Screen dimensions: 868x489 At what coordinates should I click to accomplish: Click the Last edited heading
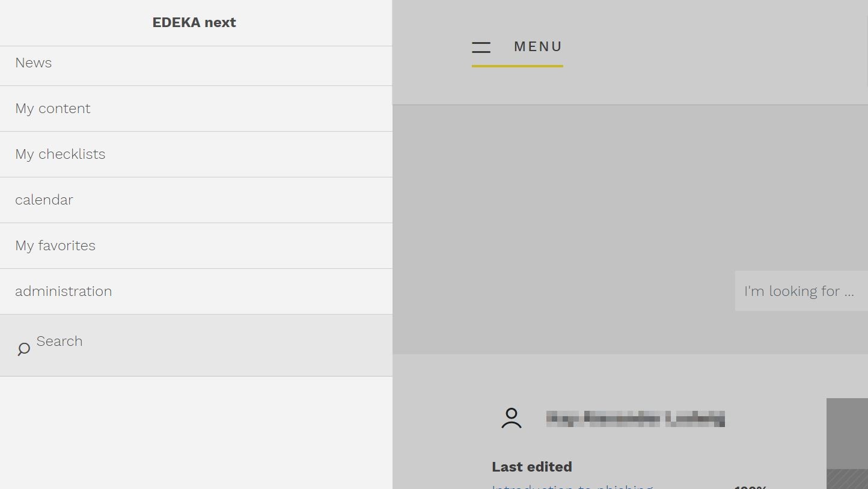click(532, 467)
